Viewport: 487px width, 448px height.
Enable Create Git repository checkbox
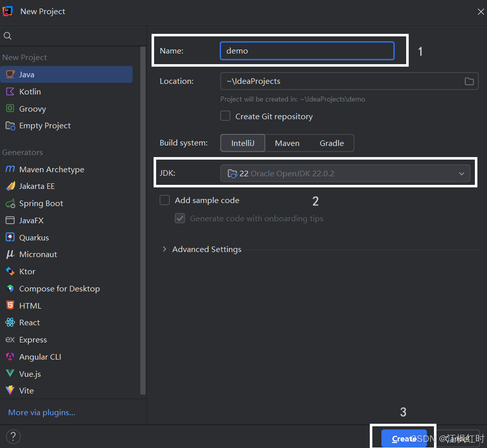pos(225,116)
